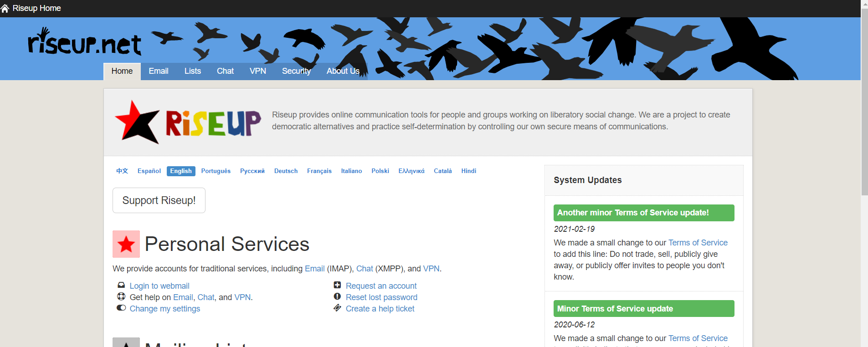Click VPN in the Get help line
The width and height of the screenshot is (868, 347).
click(242, 297)
